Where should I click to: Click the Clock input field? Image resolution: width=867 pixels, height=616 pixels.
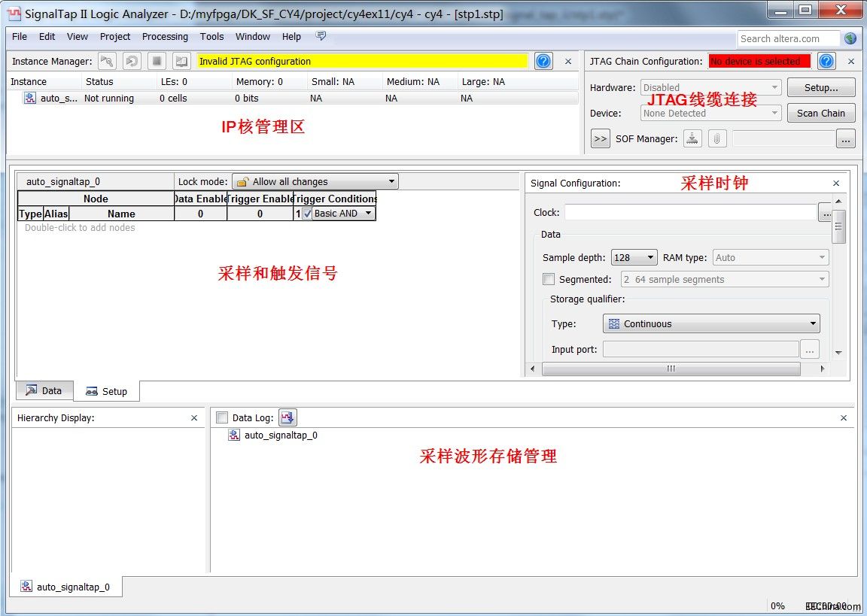click(x=689, y=213)
